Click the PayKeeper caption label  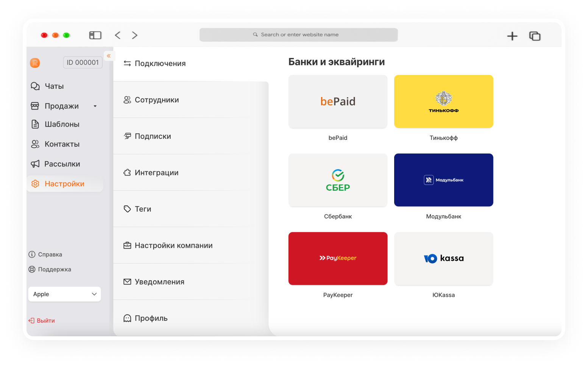(338, 295)
